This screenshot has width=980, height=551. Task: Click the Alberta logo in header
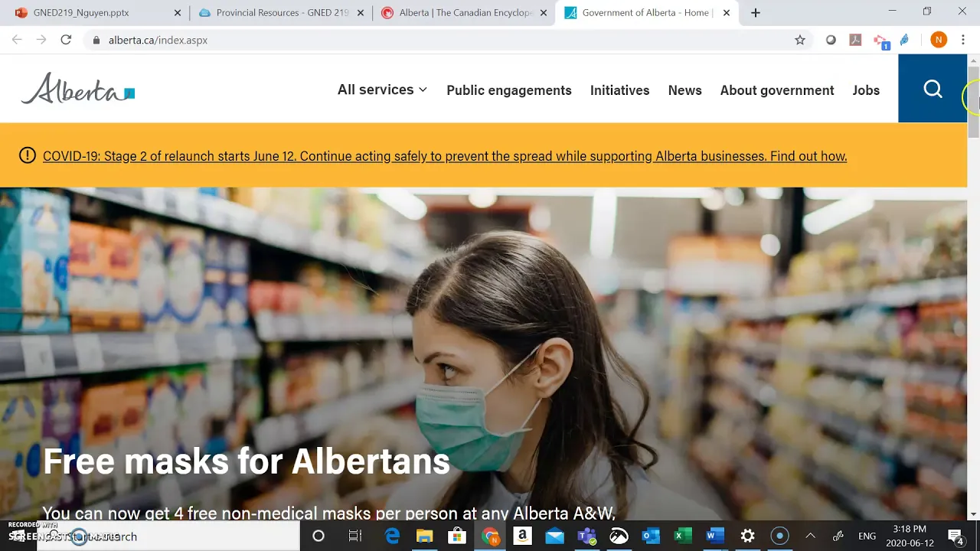coord(77,89)
